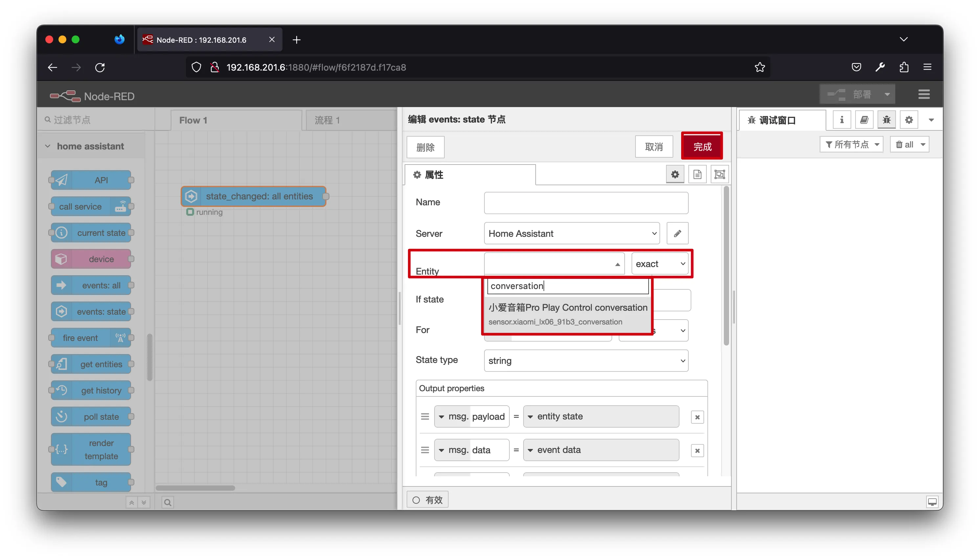
Task: Open the info sidebar tab icon
Action: pos(842,120)
